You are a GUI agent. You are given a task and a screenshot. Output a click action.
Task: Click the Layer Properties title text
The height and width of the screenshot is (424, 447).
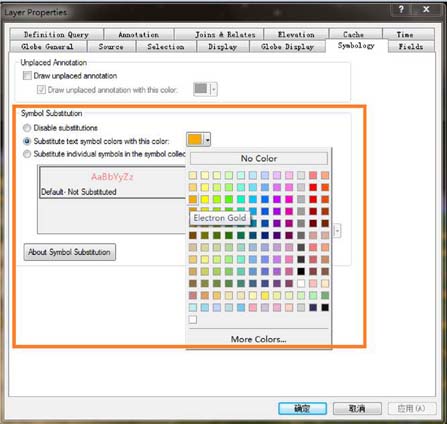[x=36, y=13]
